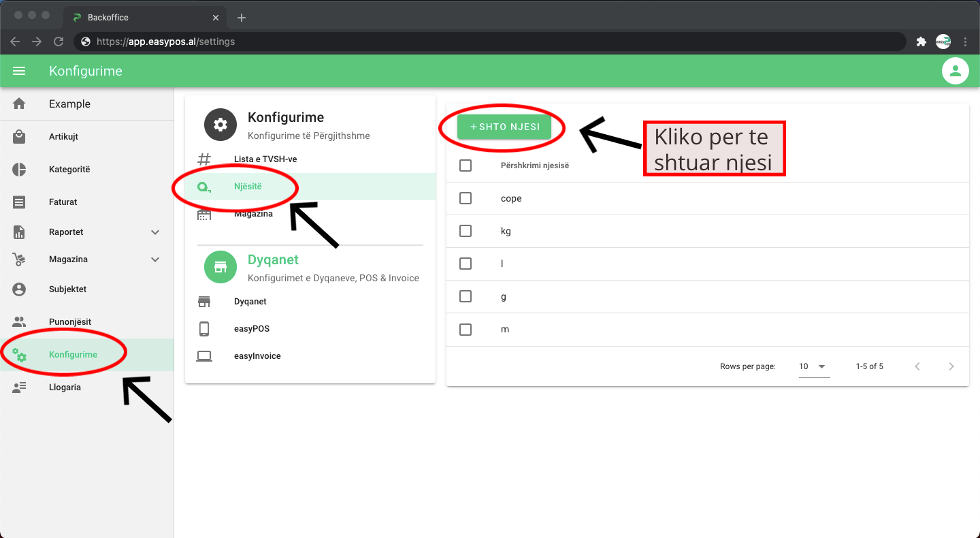Click the Faturat receipt icon

click(19, 202)
